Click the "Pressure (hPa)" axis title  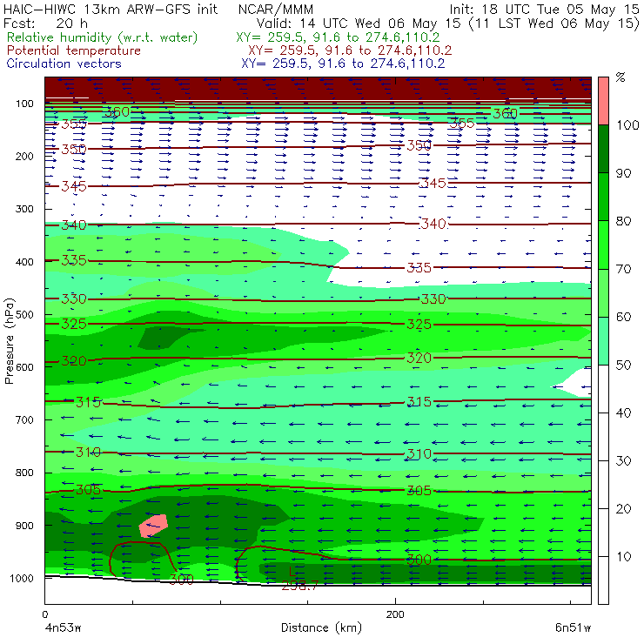coord(9,341)
